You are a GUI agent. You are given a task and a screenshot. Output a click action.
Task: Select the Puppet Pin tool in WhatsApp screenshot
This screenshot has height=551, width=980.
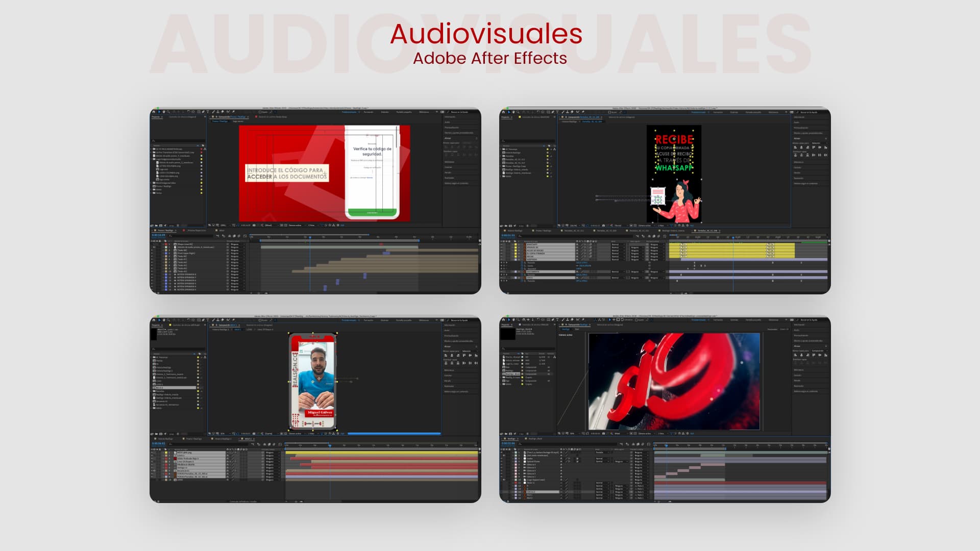(x=583, y=112)
